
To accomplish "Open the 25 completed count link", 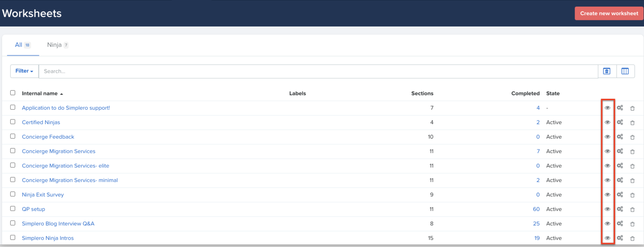I will tap(536, 224).
